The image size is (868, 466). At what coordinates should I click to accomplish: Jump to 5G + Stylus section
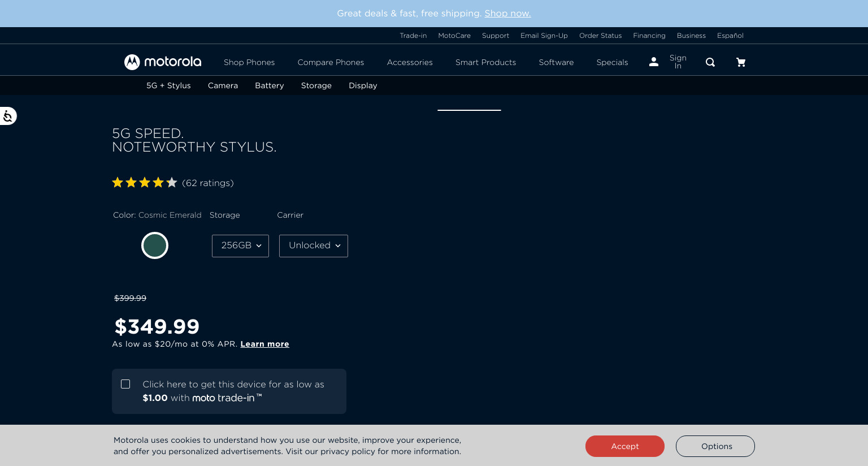(168, 85)
